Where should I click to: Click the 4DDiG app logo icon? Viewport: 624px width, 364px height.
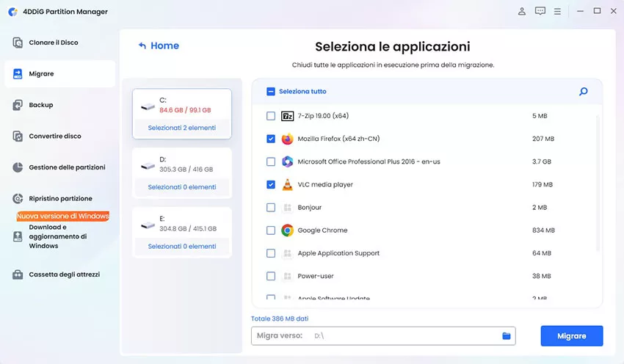(13, 12)
